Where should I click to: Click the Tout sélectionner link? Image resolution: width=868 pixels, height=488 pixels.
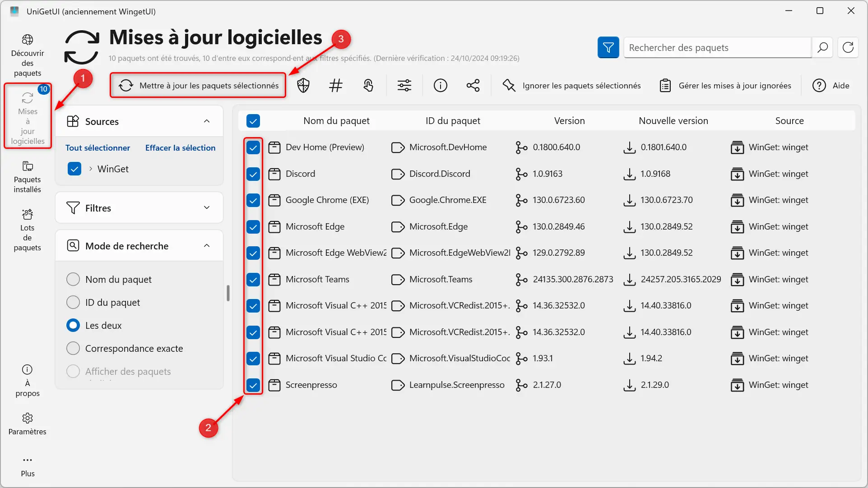pos(97,148)
